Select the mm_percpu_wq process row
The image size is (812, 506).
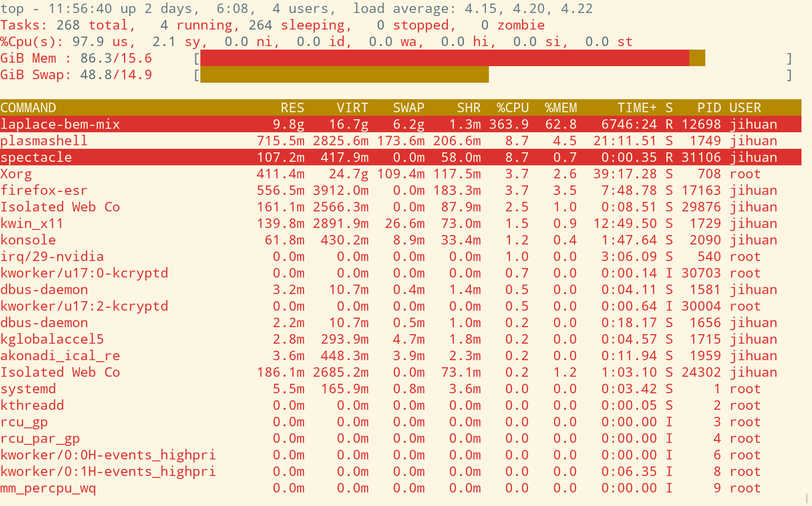(401, 488)
